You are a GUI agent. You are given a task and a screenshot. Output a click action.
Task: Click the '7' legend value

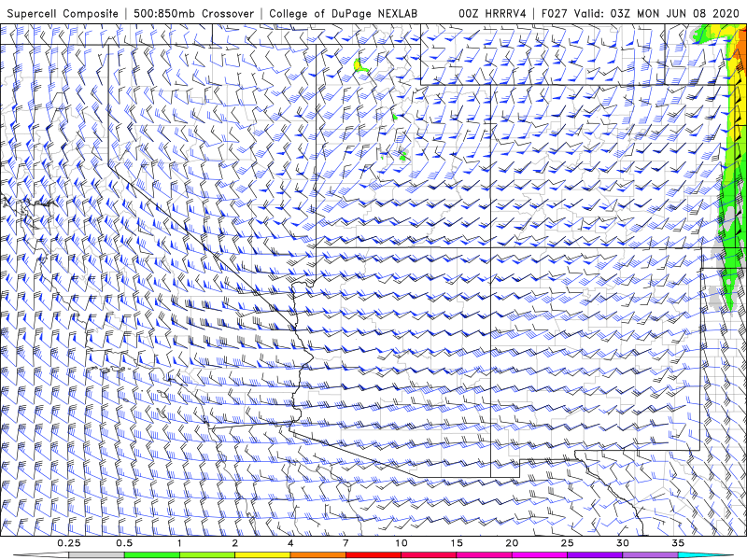[x=345, y=543]
